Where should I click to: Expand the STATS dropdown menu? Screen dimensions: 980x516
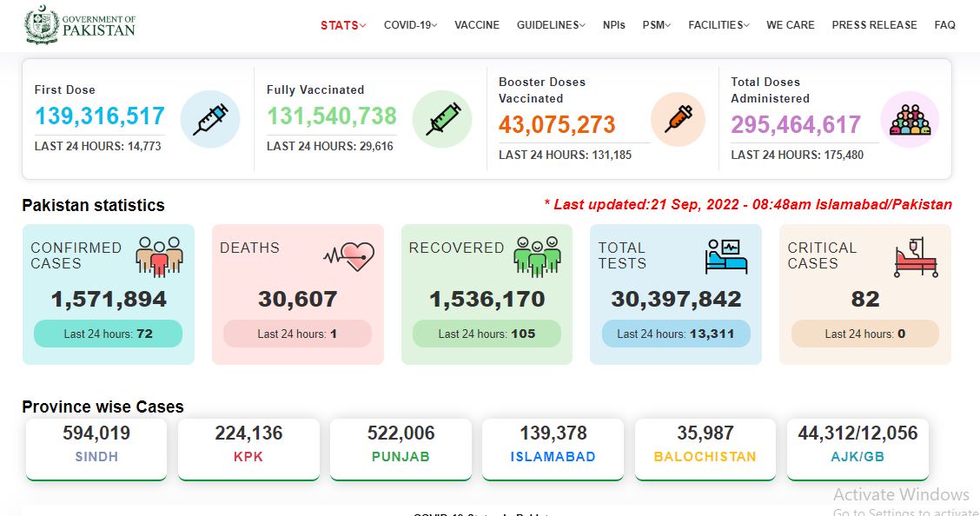(x=343, y=25)
